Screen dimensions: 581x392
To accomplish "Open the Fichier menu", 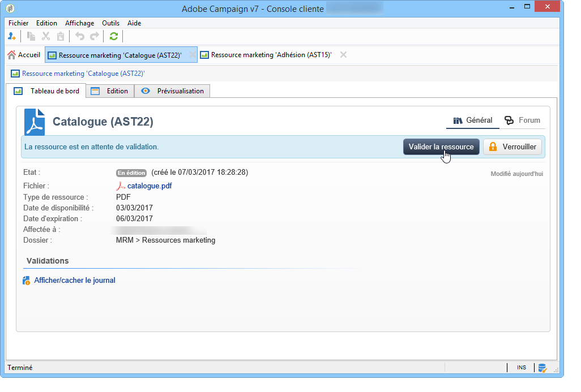I will point(19,23).
